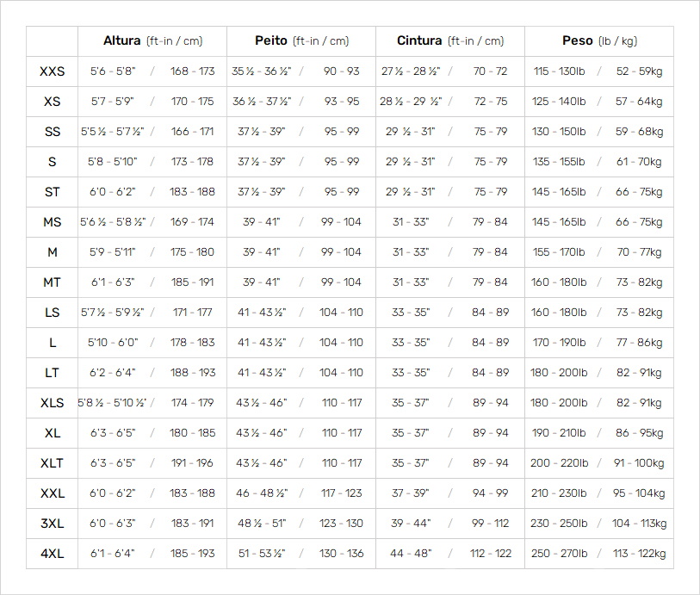Click the 99 - 112 waist cell
Viewport: 700px width, 595px height.
tap(490, 524)
